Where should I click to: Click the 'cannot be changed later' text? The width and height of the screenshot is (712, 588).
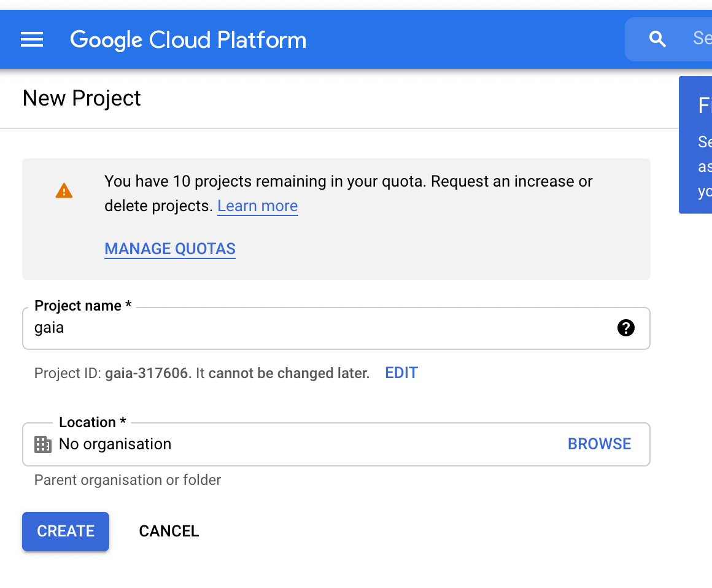(x=289, y=373)
